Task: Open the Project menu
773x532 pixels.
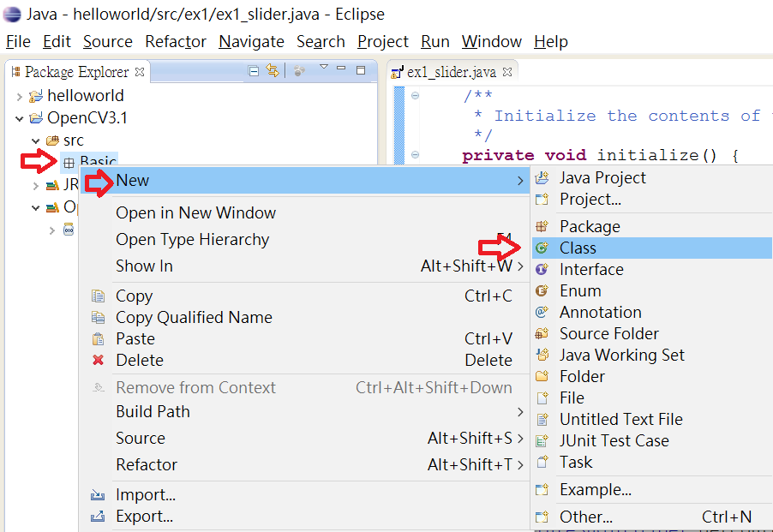Action: click(383, 42)
